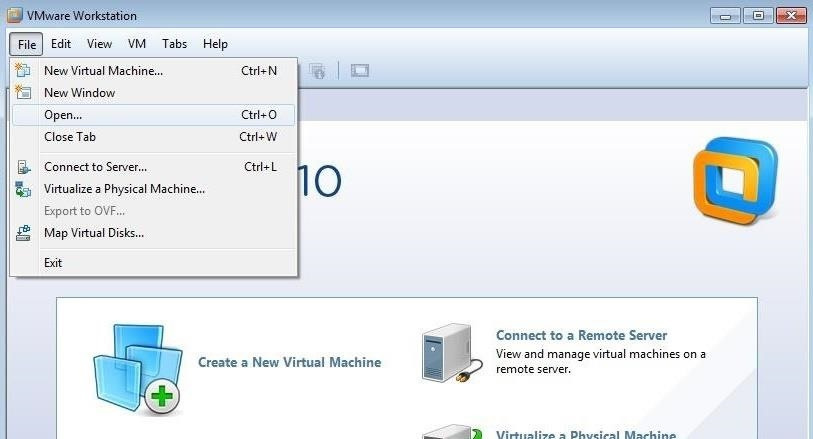Click the rectangular view icon in the toolbar
Screen dimensions: 813x439
click(x=360, y=71)
